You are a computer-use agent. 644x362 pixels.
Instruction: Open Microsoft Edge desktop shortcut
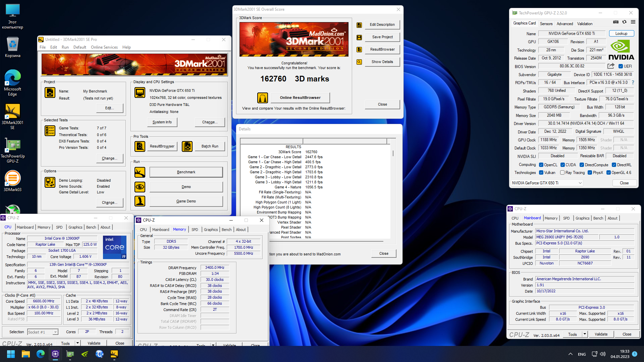coord(12,83)
